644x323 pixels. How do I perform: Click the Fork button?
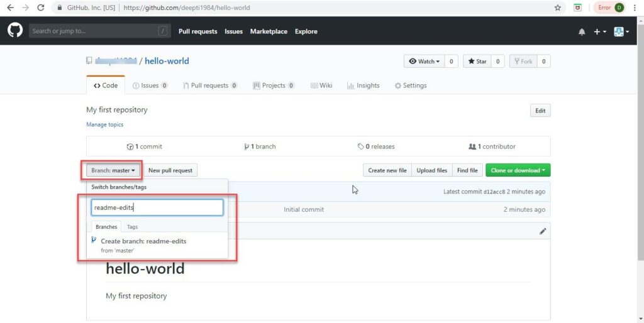(x=523, y=61)
